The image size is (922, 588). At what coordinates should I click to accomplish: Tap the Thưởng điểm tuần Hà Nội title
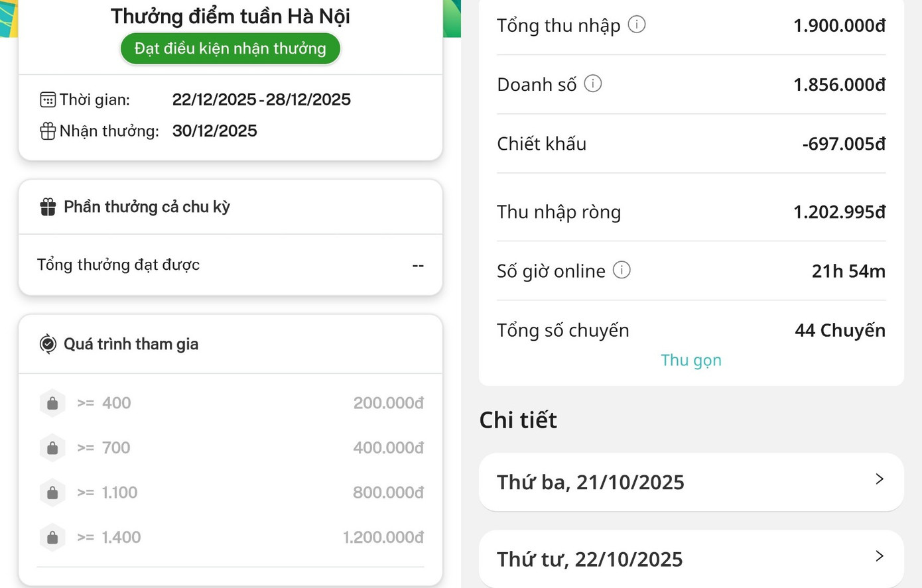click(x=230, y=16)
